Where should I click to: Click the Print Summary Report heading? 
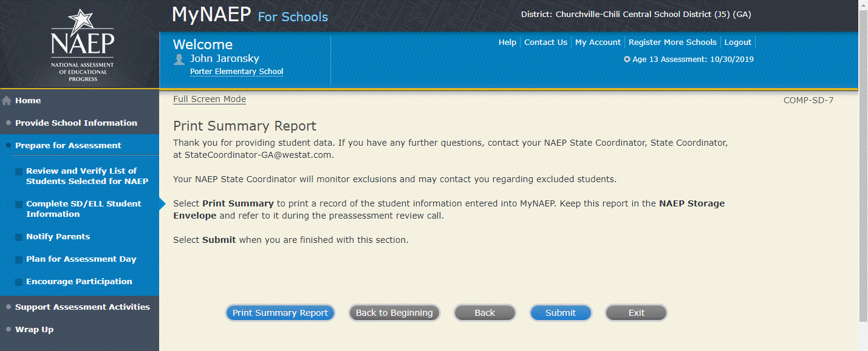(245, 126)
